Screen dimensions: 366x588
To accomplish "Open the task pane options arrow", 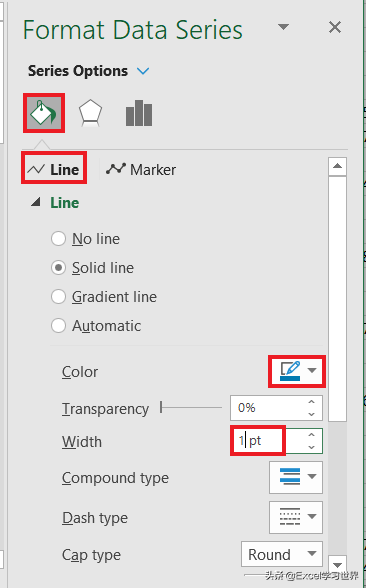I will pyautogui.click(x=283, y=27).
